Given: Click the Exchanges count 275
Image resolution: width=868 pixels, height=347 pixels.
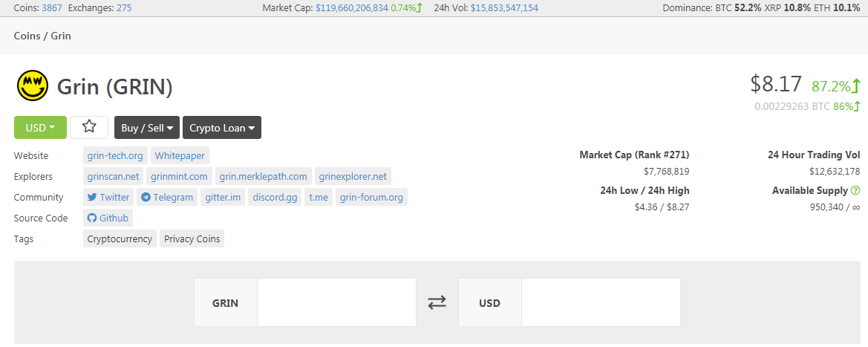Looking at the screenshot, I should pyautogui.click(x=124, y=7).
